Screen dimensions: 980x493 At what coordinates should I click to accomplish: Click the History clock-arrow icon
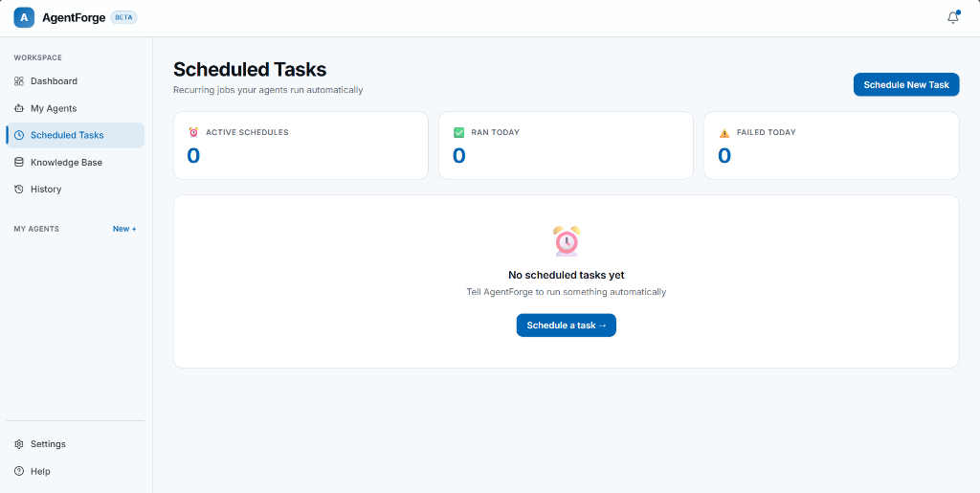click(x=19, y=189)
